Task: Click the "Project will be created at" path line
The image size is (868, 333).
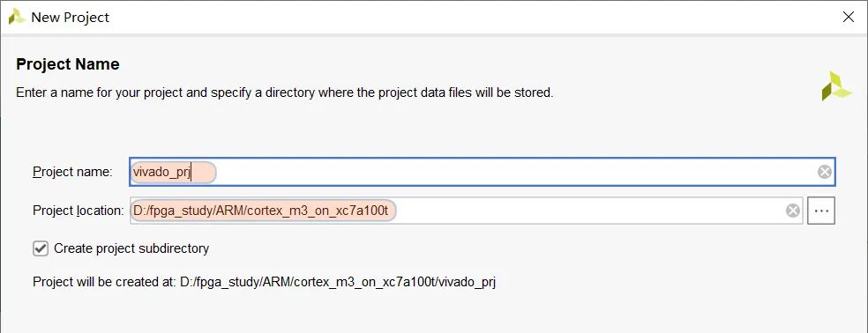Action: point(264,282)
